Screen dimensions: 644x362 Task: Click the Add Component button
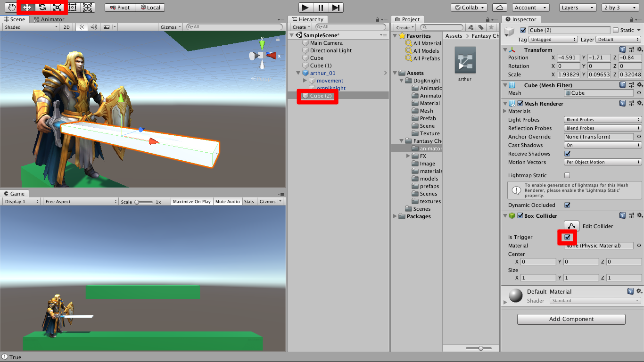click(571, 319)
